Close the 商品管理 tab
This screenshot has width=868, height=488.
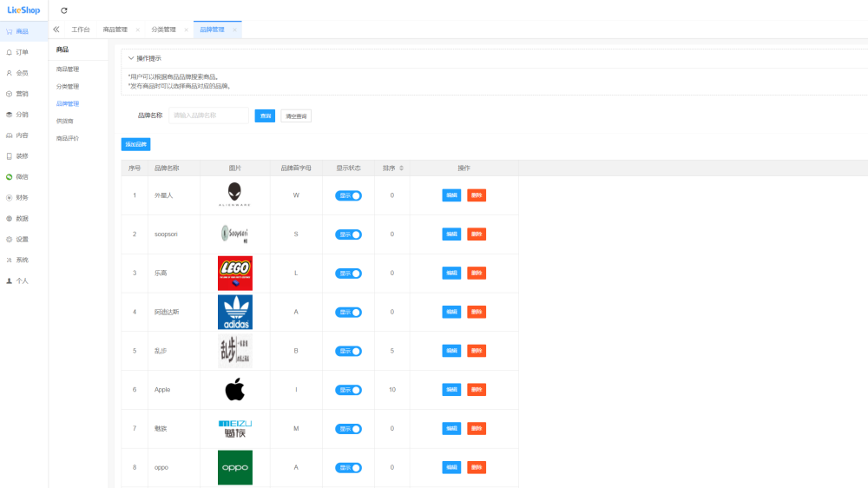138,30
